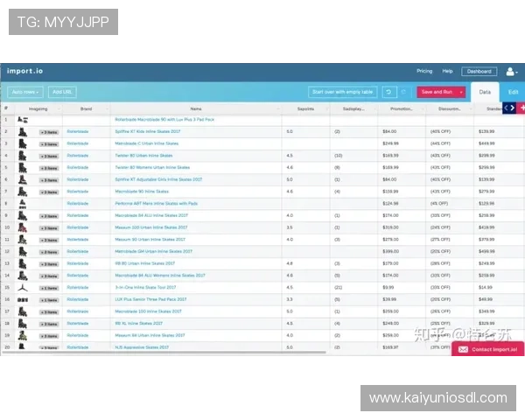Expand items badge in row 15

coord(49,289)
